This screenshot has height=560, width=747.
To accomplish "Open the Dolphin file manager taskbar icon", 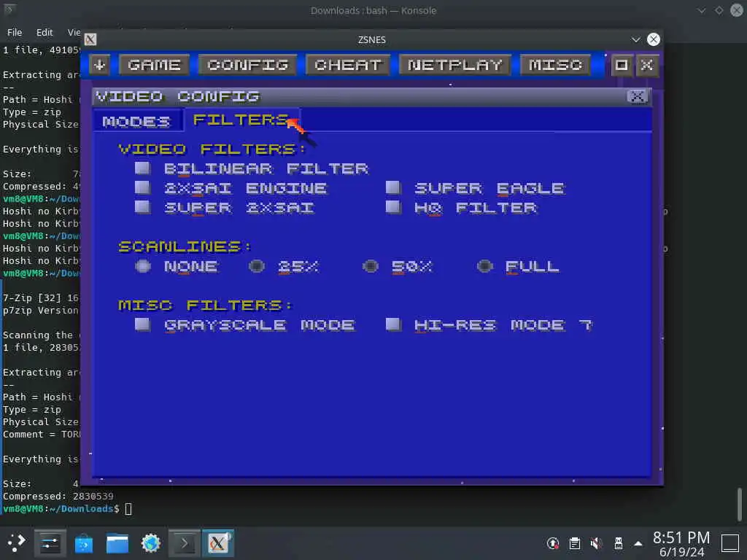I will (x=117, y=542).
